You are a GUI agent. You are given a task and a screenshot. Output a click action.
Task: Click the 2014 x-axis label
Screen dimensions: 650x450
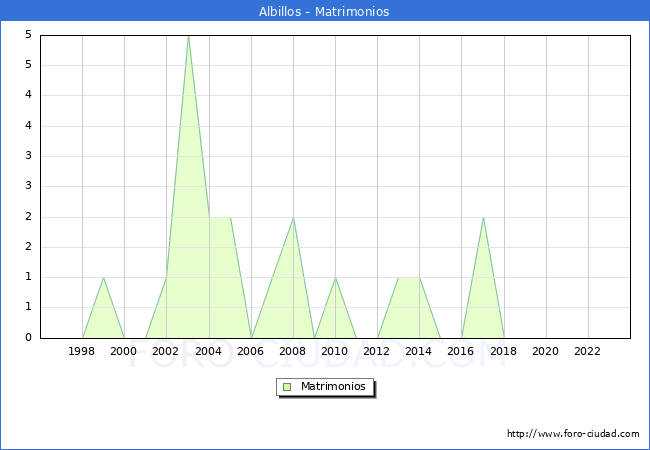(419, 351)
